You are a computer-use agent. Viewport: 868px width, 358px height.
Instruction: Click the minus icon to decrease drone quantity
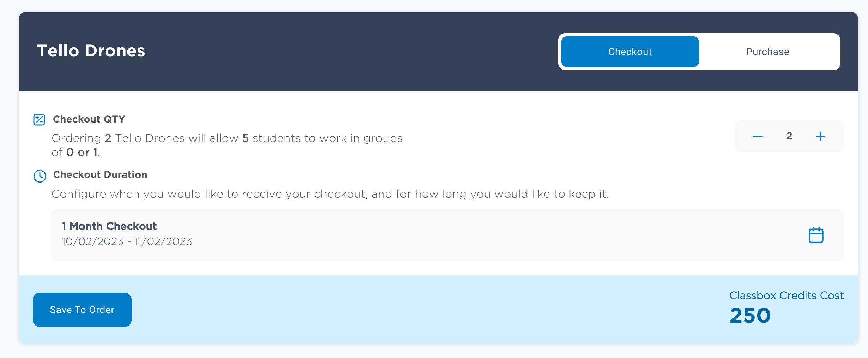coord(758,136)
